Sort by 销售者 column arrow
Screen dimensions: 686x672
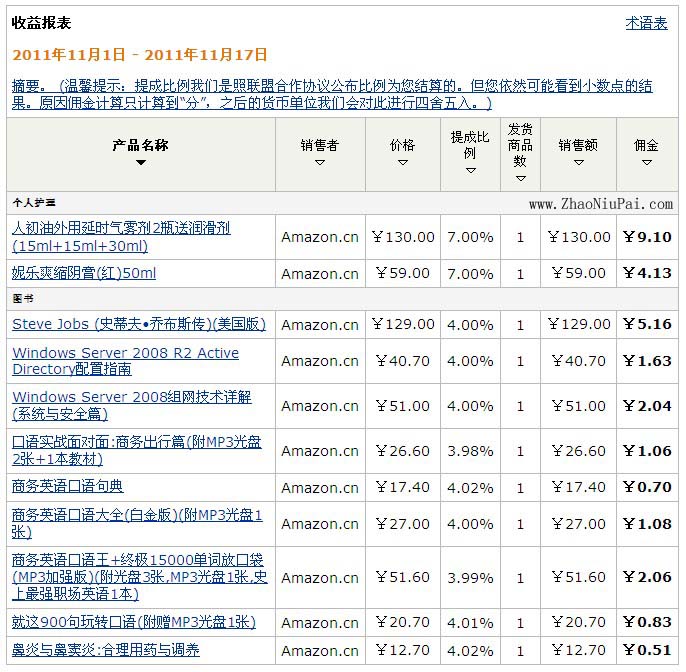coord(320,162)
